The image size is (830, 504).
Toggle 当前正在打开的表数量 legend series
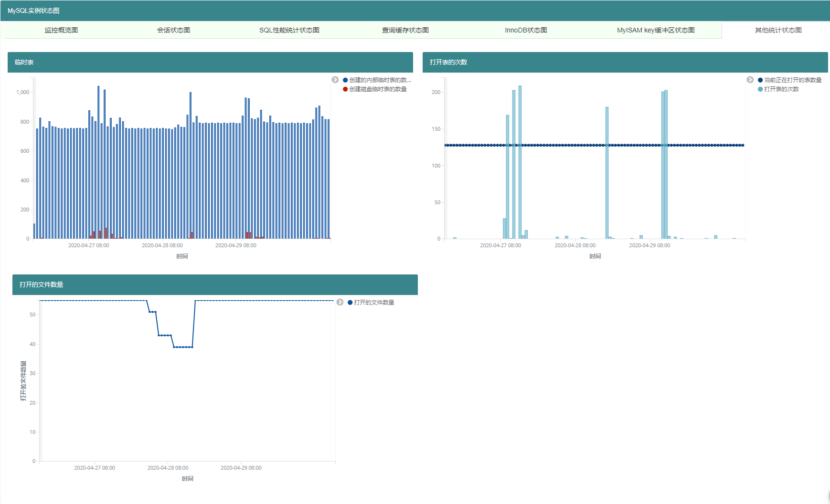pos(790,80)
